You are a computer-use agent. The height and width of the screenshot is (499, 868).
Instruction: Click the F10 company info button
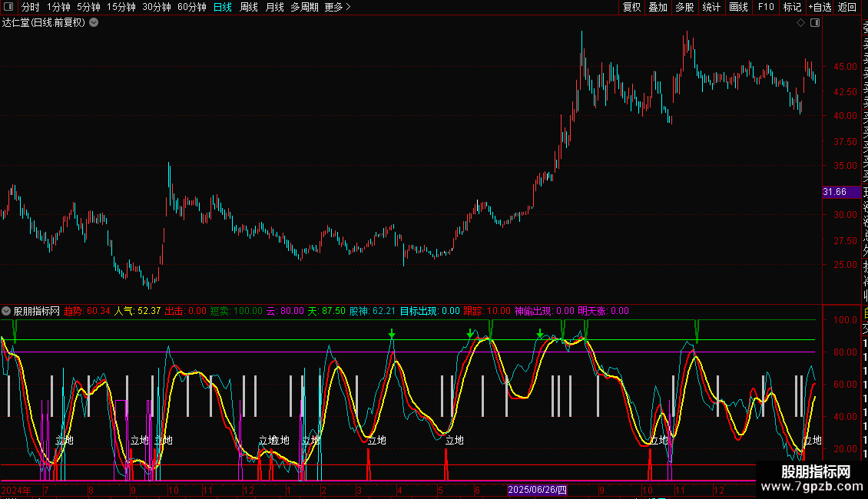point(766,7)
